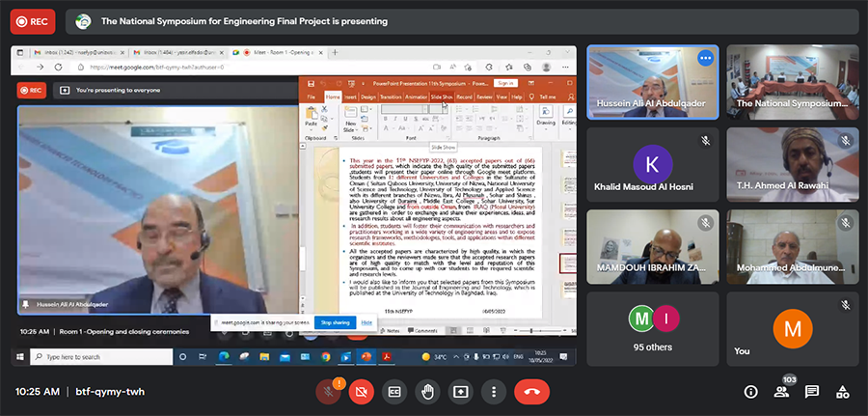Unmute the microphone in the call bar
This screenshot has height=416, width=868.
[x=328, y=392]
